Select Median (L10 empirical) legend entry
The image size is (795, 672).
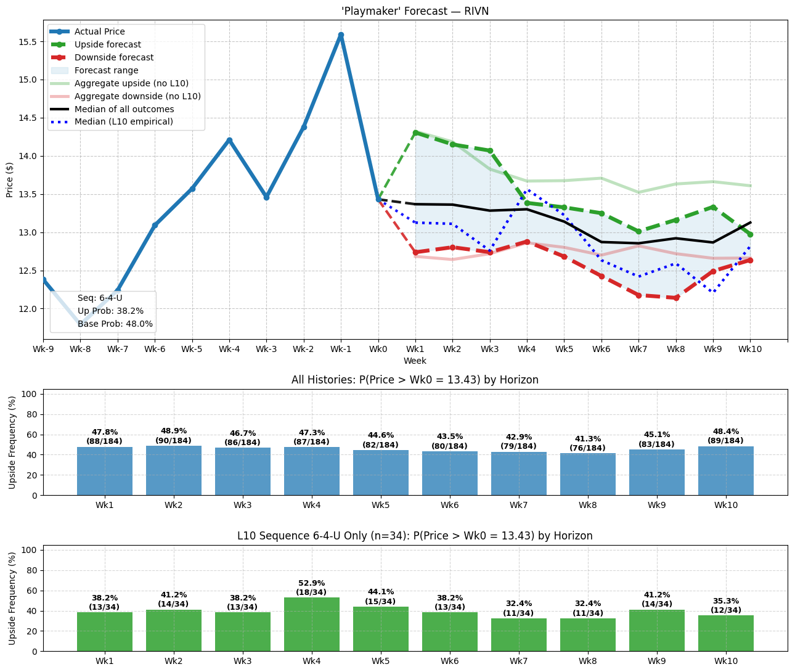[x=123, y=122]
